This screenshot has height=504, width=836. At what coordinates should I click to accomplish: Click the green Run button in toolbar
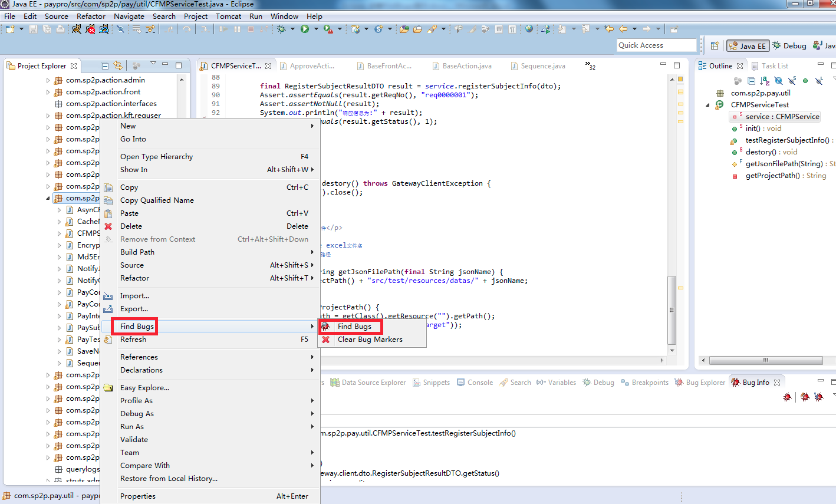[305, 29]
